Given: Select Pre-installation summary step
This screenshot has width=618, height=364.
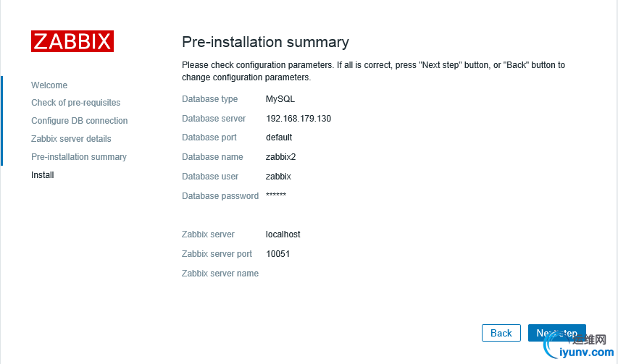Looking at the screenshot, I should click(x=79, y=157).
